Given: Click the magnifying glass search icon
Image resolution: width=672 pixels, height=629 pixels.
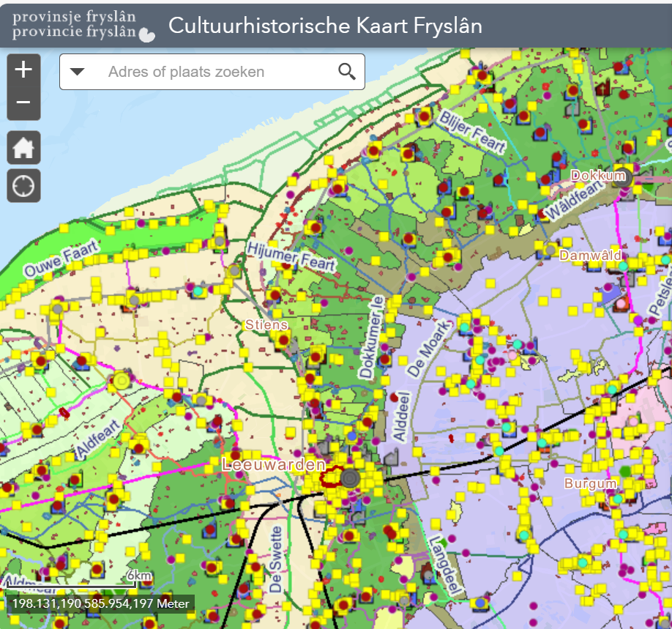Looking at the screenshot, I should click(346, 72).
